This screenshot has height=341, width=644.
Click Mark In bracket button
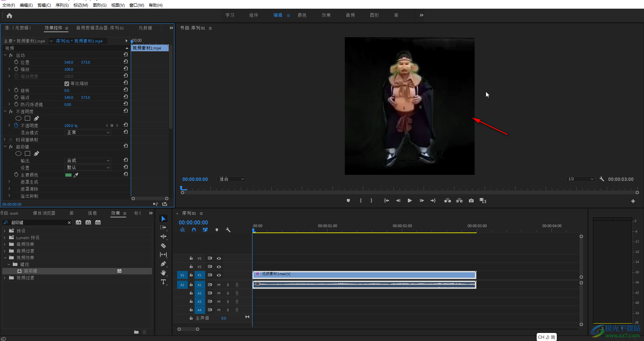pyautogui.click(x=361, y=201)
